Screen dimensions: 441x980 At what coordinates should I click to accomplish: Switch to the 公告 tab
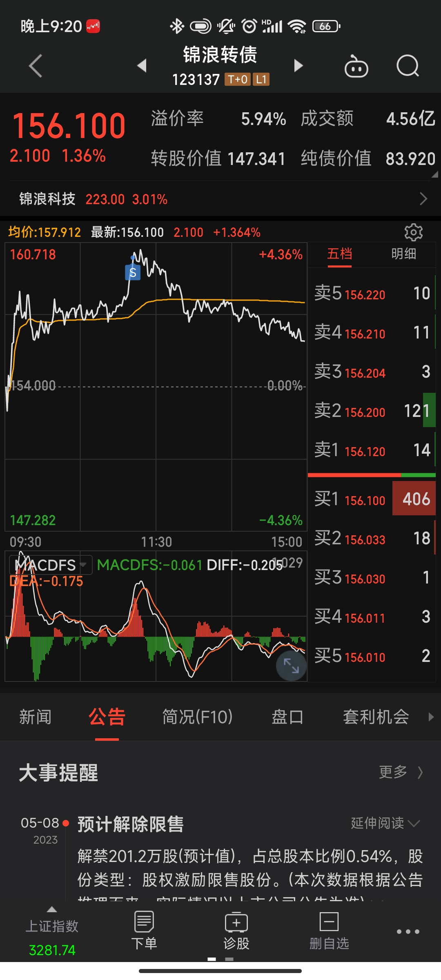click(107, 717)
